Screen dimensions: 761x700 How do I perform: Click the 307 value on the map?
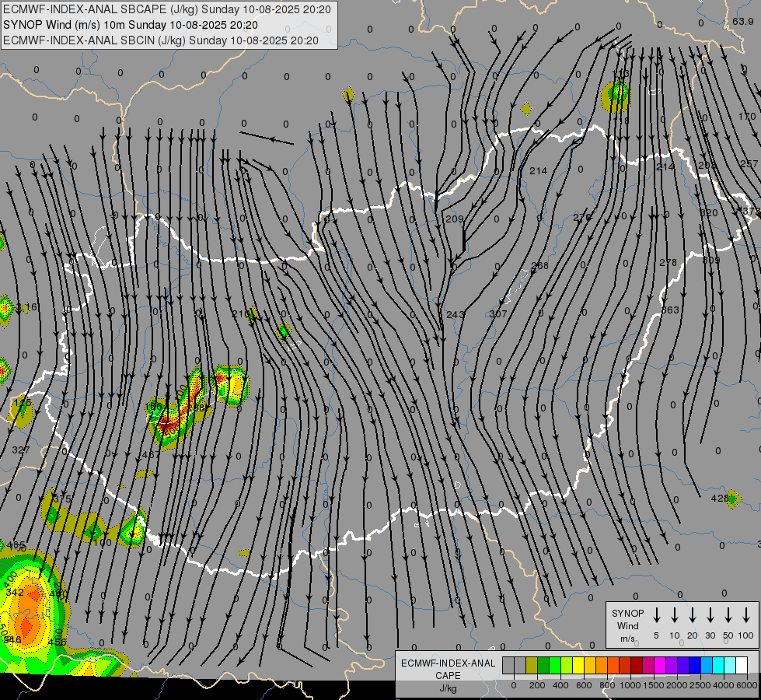point(498,313)
